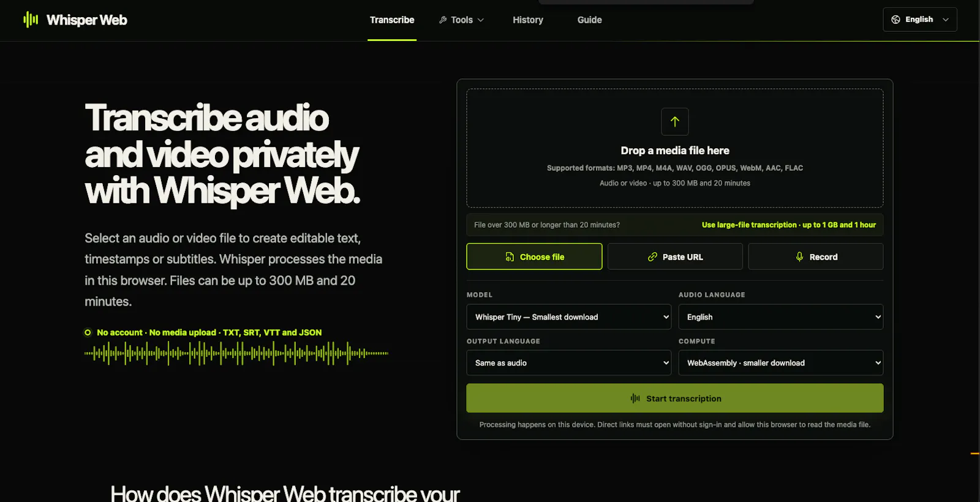Open the Audio Language dropdown

coord(781,317)
